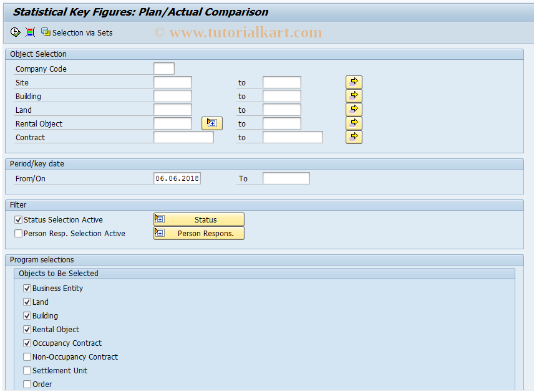The height and width of the screenshot is (392, 534).
Task: Uncheck Business Entity checkbox
Action: tap(27, 288)
